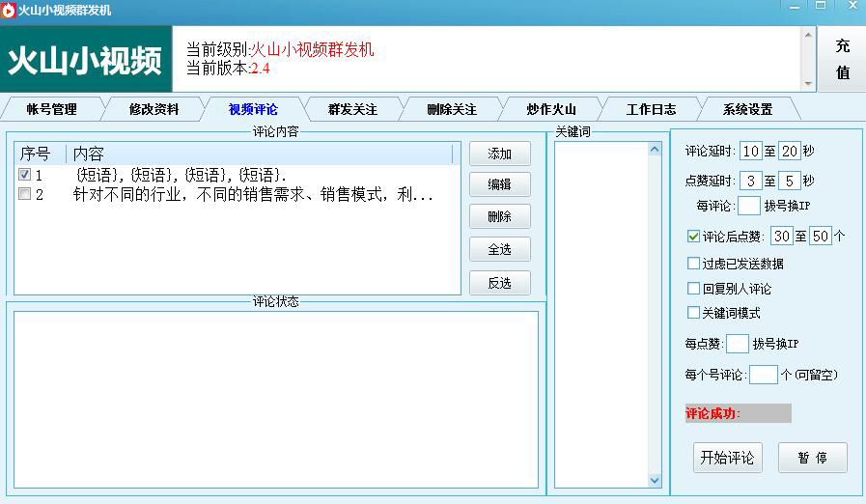Enable 回复别人评论 checkbox
This screenshot has width=866, height=504.
693,289
